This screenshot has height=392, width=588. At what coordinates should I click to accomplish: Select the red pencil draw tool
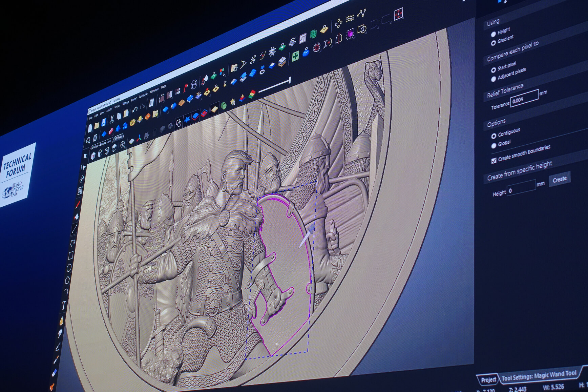point(78,205)
